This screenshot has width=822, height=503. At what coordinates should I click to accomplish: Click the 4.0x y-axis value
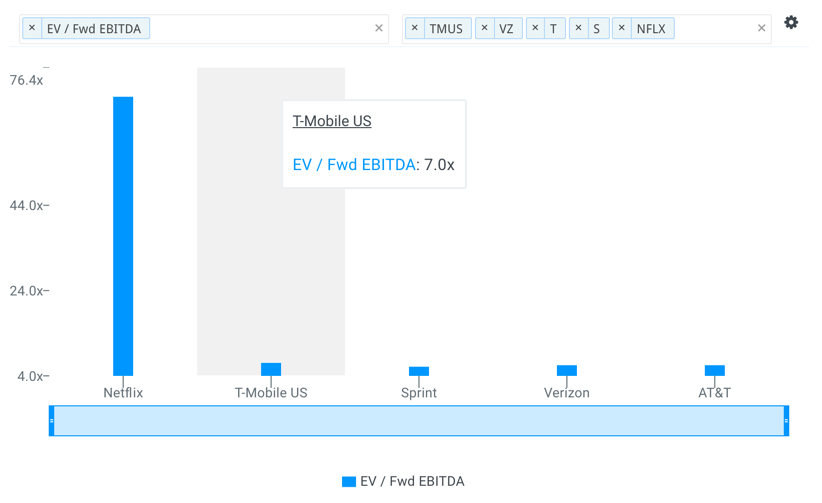(x=30, y=376)
